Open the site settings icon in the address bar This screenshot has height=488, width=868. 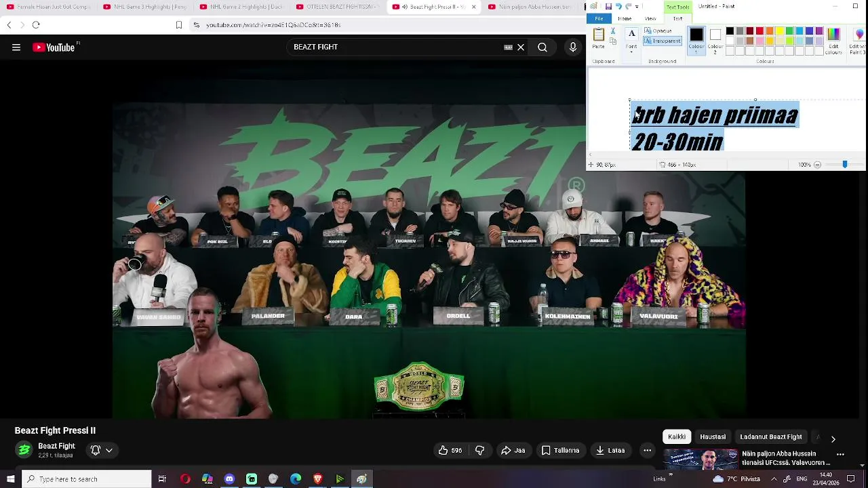coord(196,25)
